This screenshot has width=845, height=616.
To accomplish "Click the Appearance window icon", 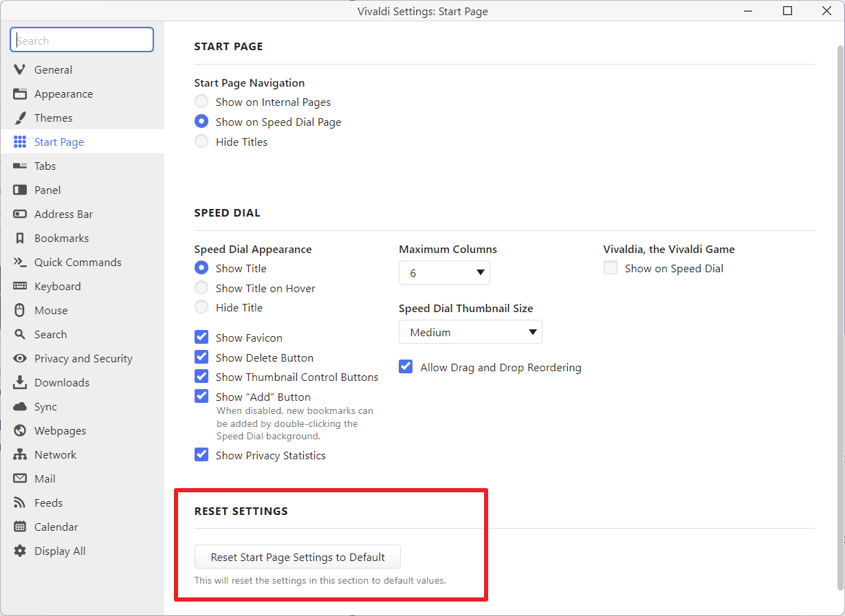I will pyautogui.click(x=20, y=93).
